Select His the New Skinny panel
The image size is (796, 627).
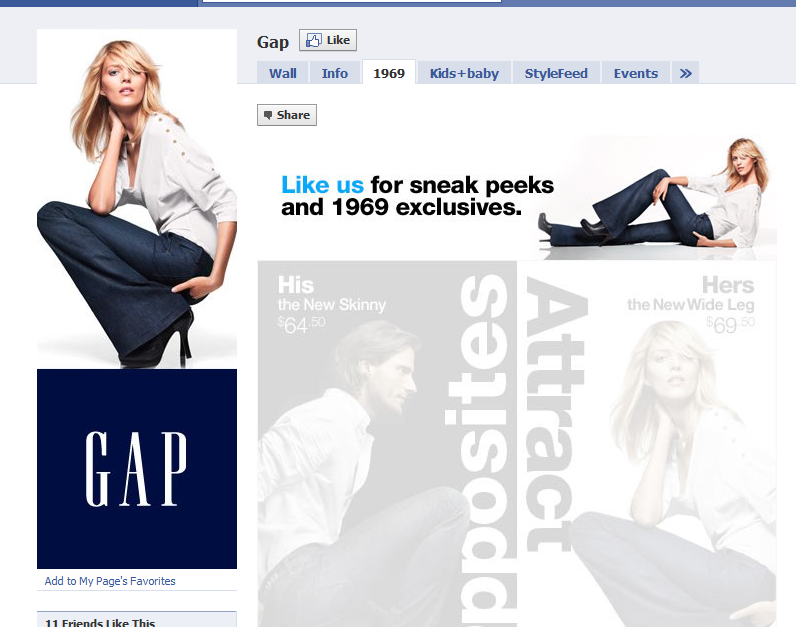pyautogui.click(x=370, y=440)
